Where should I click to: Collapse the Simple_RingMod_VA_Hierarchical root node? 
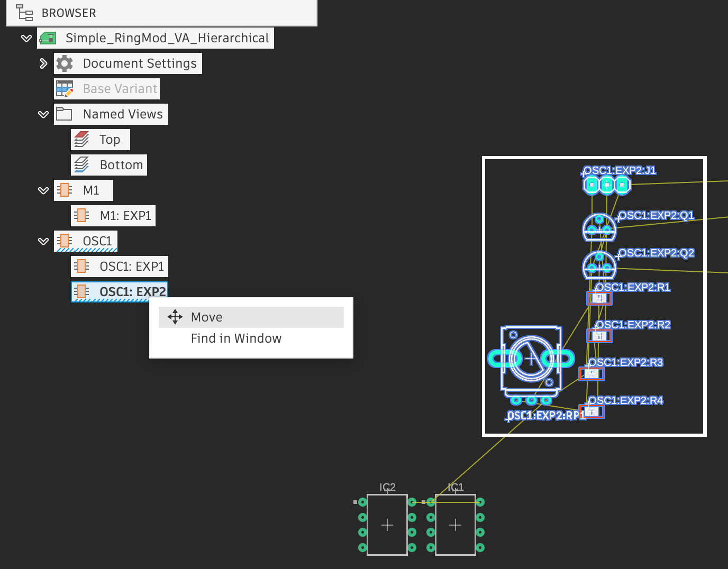26,38
